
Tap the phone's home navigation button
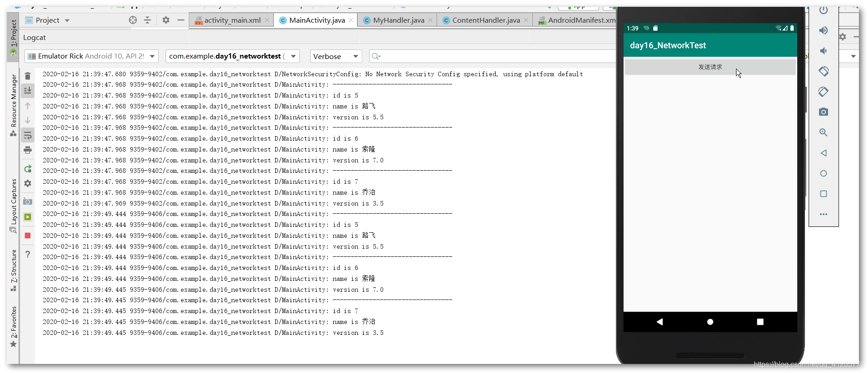[x=710, y=322]
